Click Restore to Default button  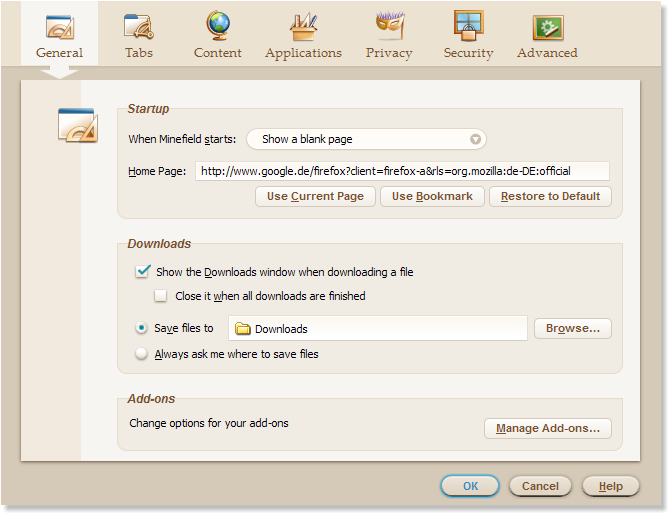click(550, 196)
